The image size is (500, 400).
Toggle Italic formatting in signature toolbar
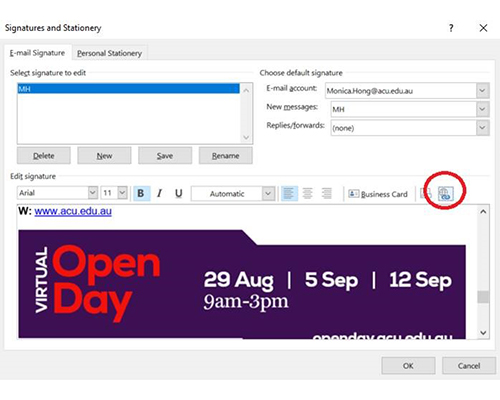click(160, 193)
